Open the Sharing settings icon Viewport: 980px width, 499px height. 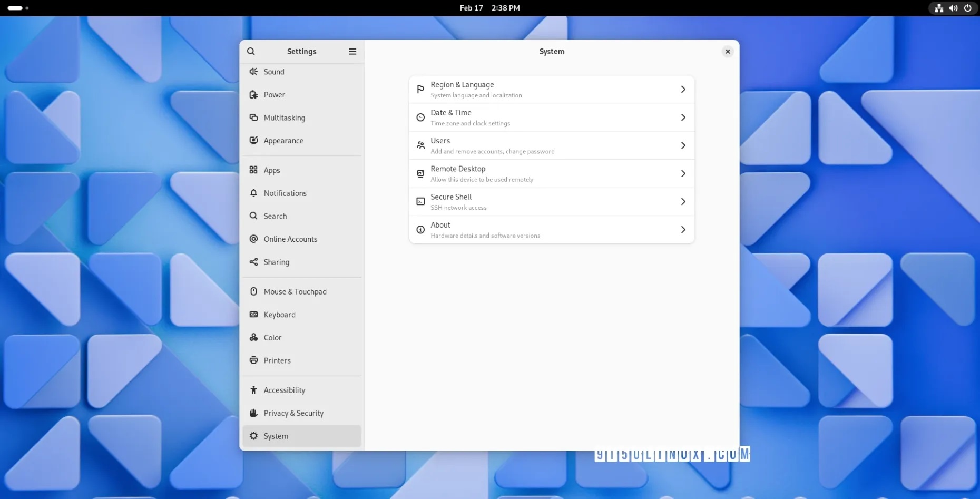pos(253,262)
